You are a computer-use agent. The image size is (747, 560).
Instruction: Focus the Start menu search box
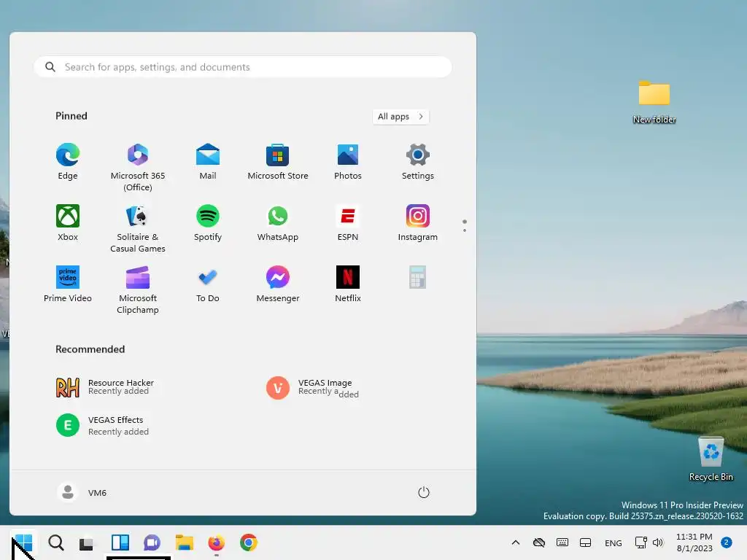click(242, 67)
